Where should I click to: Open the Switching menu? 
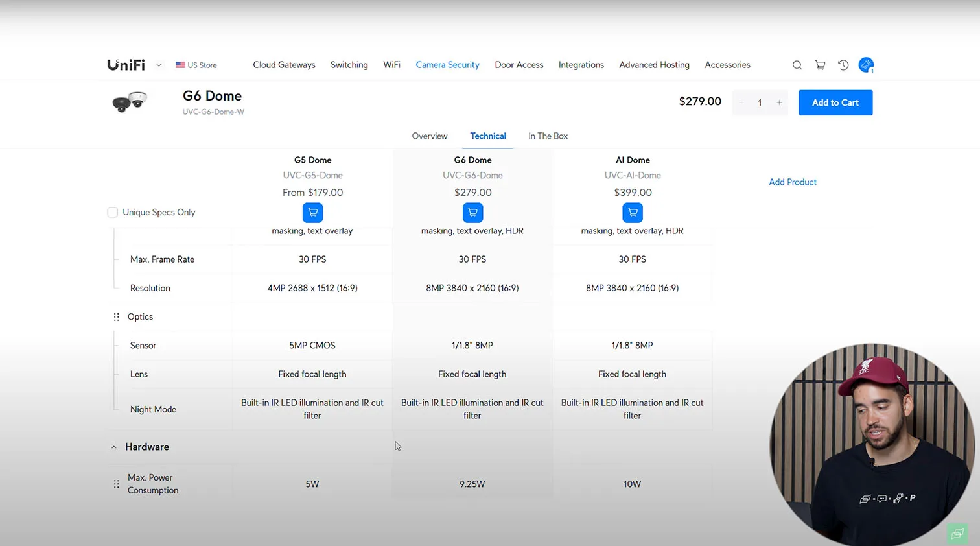[349, 65]
